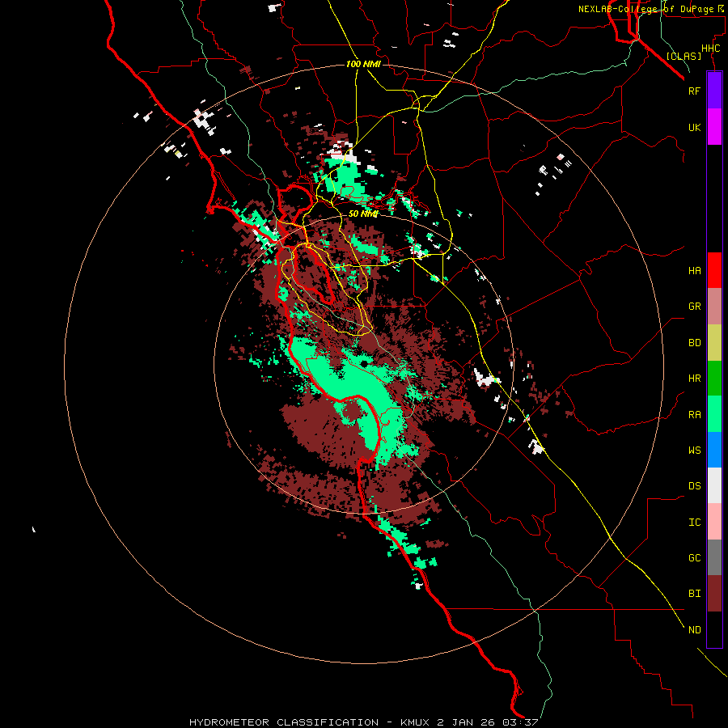Screen dimensions: 728x728
Task: Click the WS blue legend swatch
Action: (x=714, y=450)
